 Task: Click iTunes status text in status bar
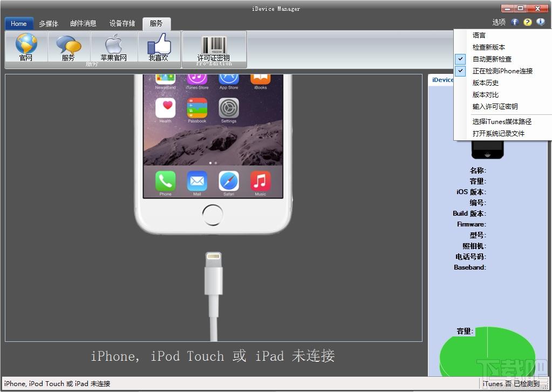511,384
